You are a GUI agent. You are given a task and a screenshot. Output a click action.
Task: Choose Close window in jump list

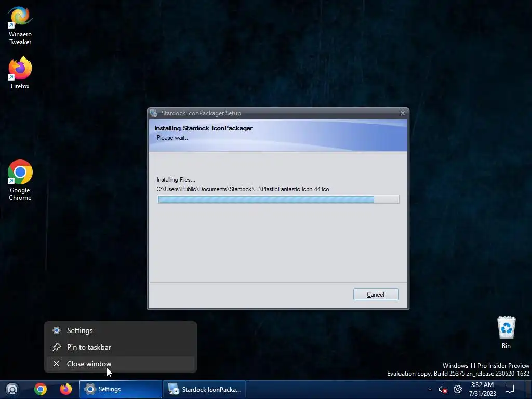[121, 364]
